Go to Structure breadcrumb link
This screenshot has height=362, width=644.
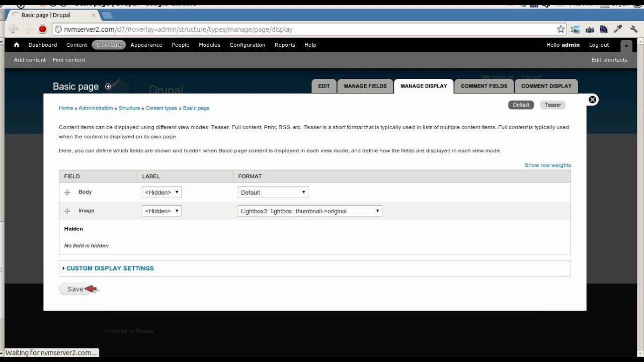(x=129, y=108)
